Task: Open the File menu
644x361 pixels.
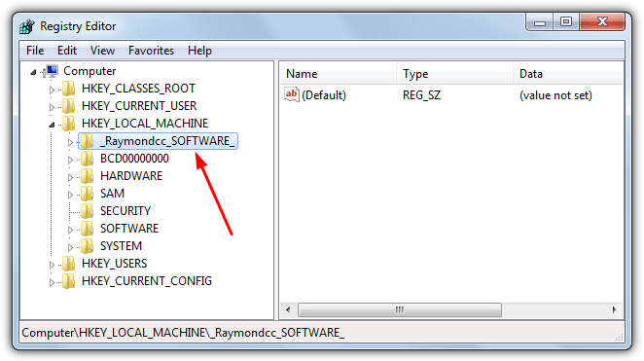Action: point(35,51)
